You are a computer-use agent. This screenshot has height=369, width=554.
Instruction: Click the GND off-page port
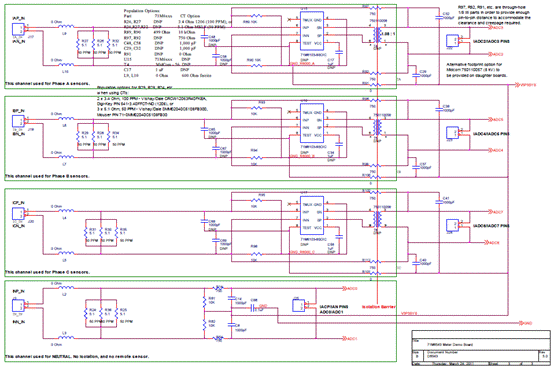526,323
